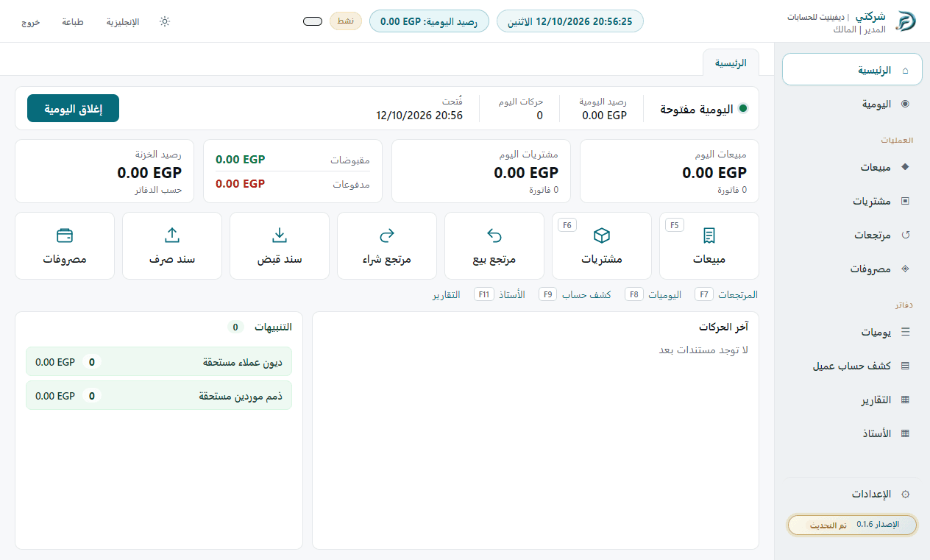
Task: Click the icon beside مشتريات in sidebar
Action: (x=905, y=201)
